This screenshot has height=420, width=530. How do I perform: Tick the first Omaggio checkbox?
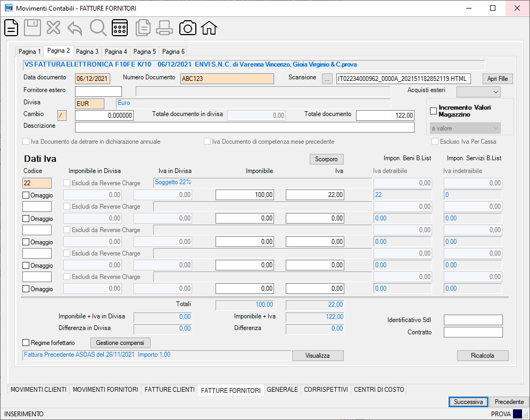26,195
